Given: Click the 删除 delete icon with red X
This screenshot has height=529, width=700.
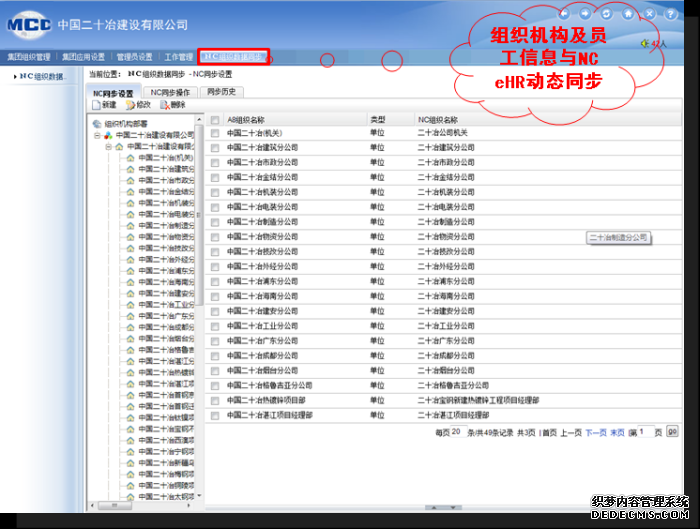Looking at the screenshot, I should pos(165,105).
